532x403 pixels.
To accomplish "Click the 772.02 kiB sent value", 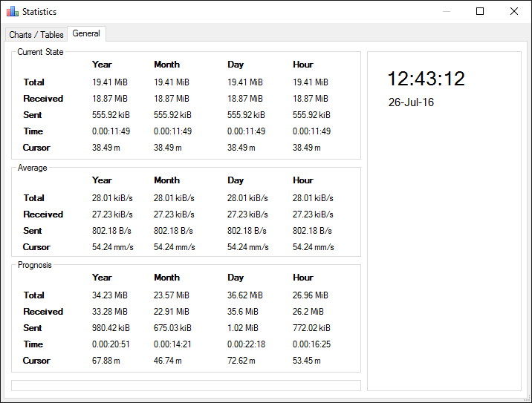I will 311,328.
